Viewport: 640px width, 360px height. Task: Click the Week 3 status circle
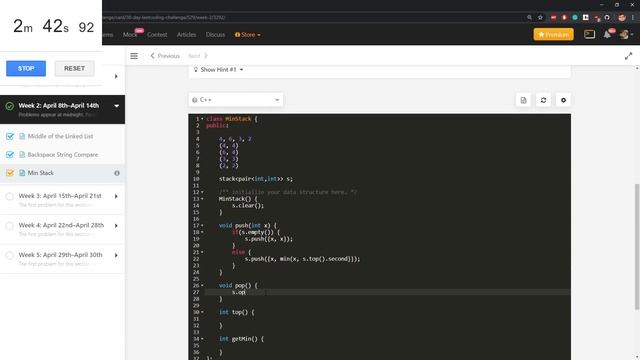(x=9, y=196)
